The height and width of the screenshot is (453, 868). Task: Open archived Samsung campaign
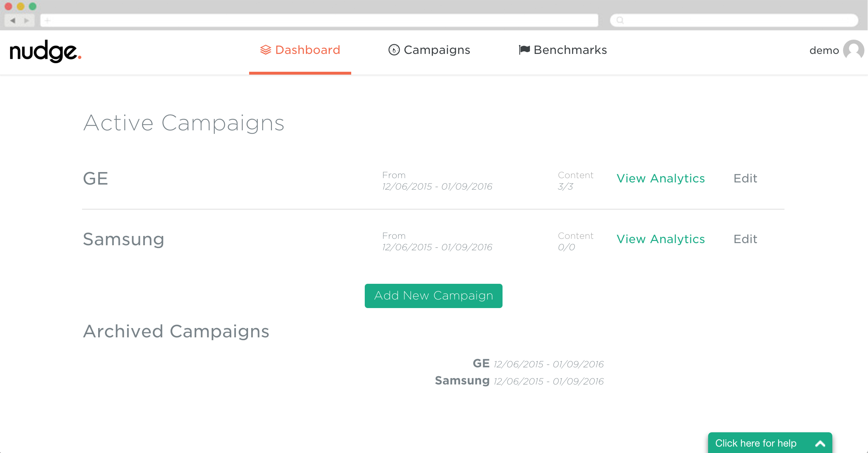click(462, 381)
